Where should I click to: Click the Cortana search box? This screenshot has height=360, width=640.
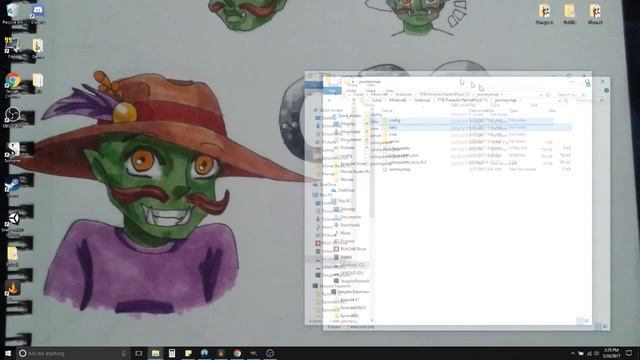coord(73,353)
